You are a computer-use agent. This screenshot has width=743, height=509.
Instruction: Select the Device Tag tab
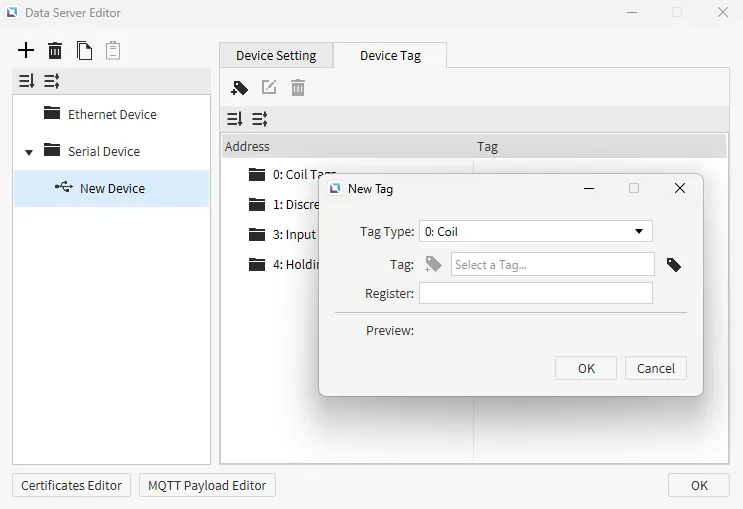click(390, 56)
